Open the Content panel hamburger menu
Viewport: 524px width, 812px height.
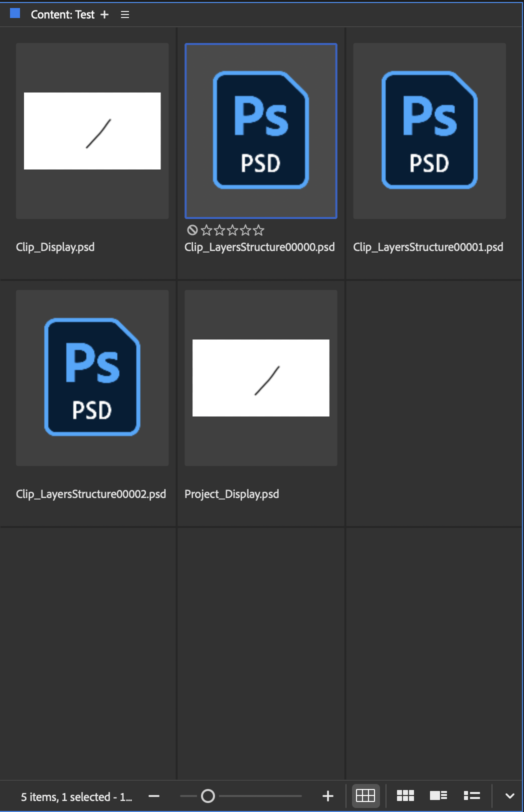click(x=125, y=14)
